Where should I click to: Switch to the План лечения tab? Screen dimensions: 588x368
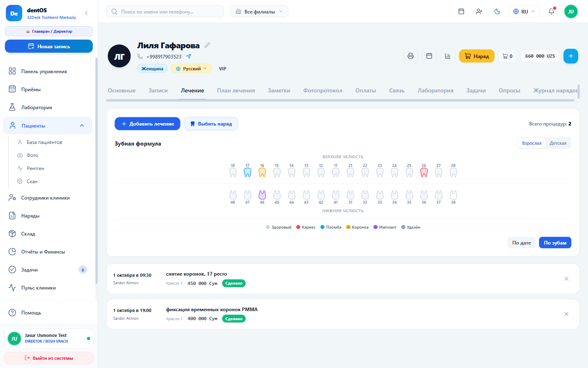[236, 90]
